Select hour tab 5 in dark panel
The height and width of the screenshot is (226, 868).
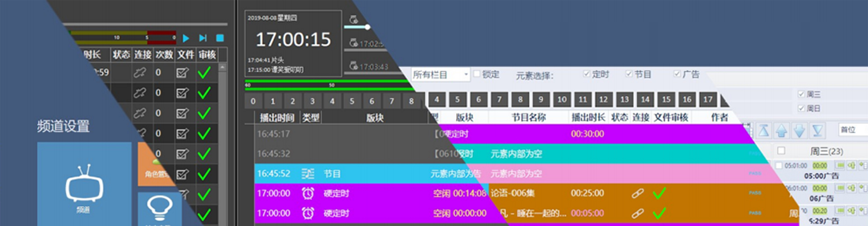[352, 101]
